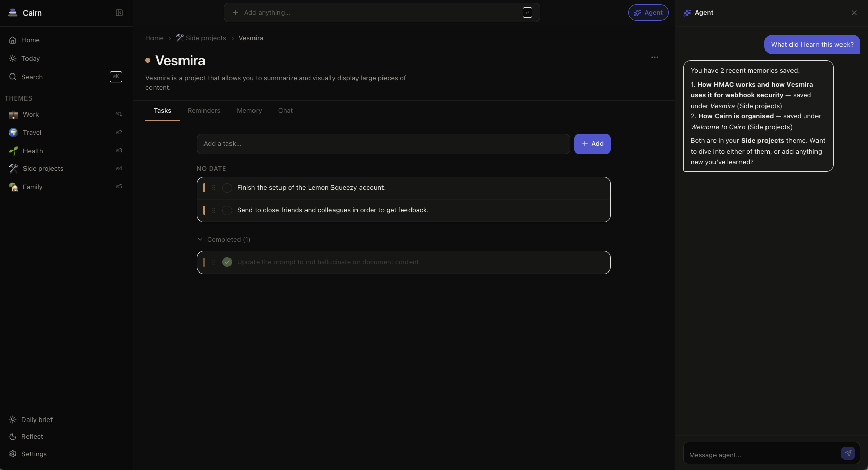868x470 pixels.
Task: Open the Family theme
Action: [66, 187]
